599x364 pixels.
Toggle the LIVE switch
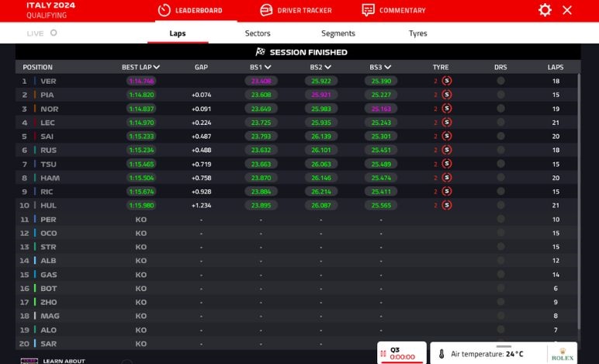click(54, 33)
